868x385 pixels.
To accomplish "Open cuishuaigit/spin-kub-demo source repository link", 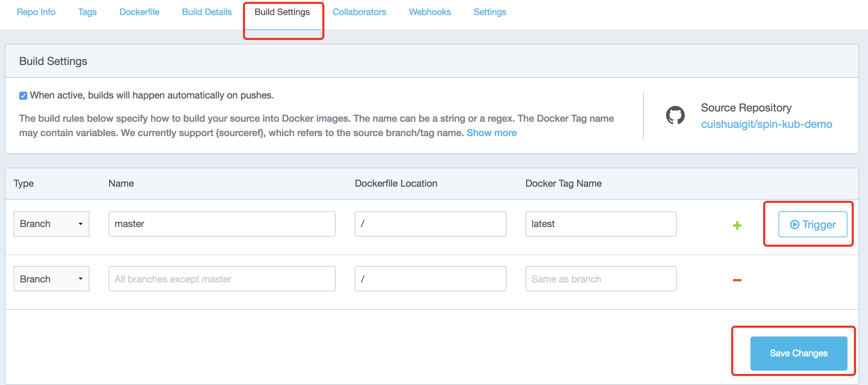I will point(767,124).
